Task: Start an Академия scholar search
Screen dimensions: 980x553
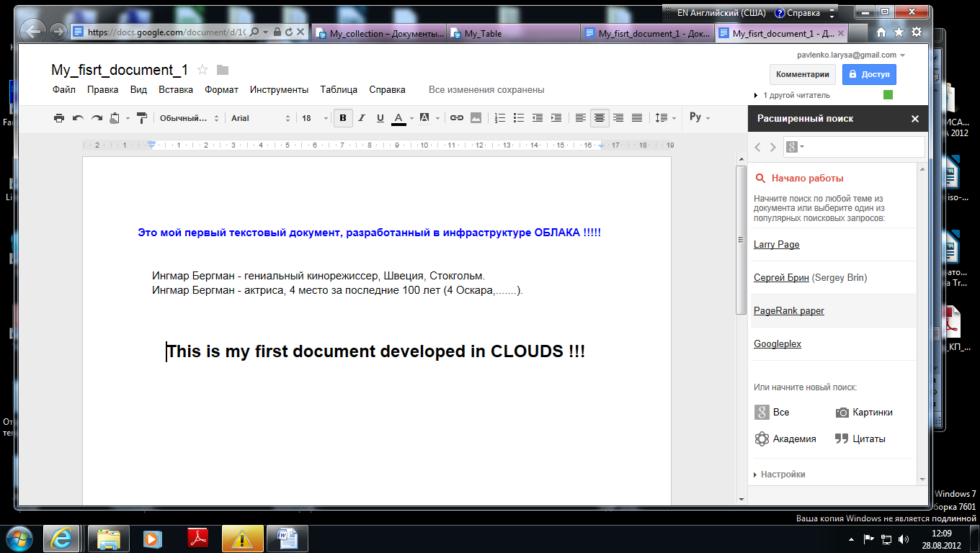Action: (785, 439)
